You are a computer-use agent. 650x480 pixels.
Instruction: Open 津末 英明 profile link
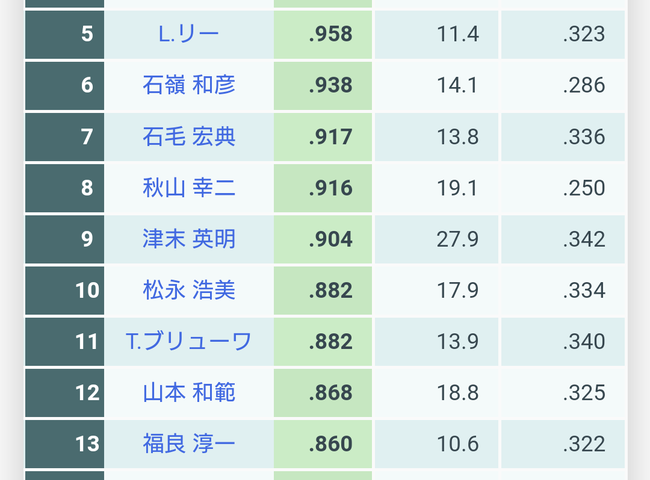(189, 239)
